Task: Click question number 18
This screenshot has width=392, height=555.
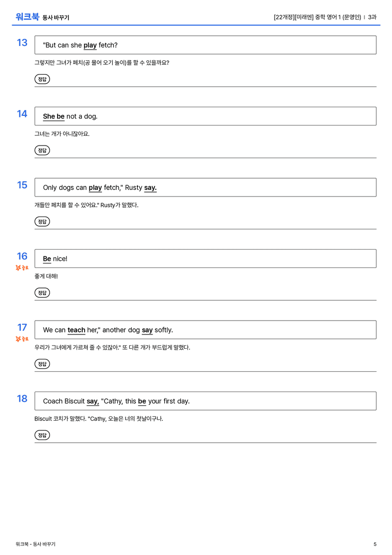Action: coord(22,399)
